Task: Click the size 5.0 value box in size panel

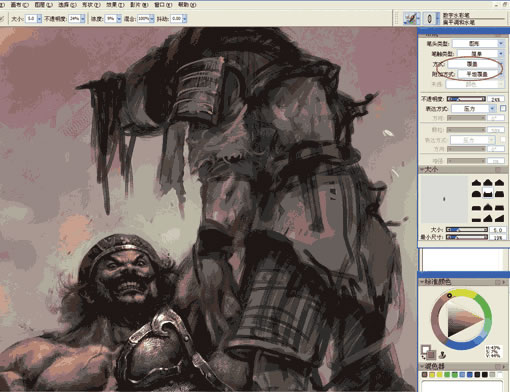Action: click(498, 230)
